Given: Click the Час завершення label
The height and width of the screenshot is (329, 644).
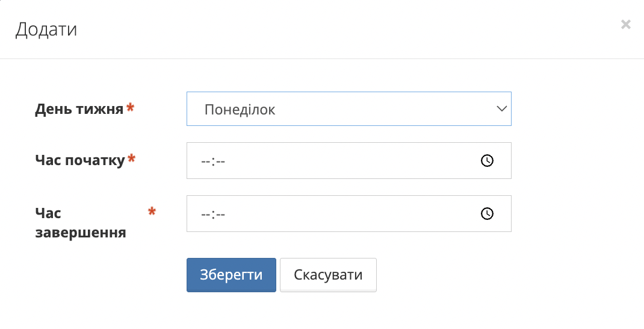Looking at the screenshot, I should click(x=80, y=223).
